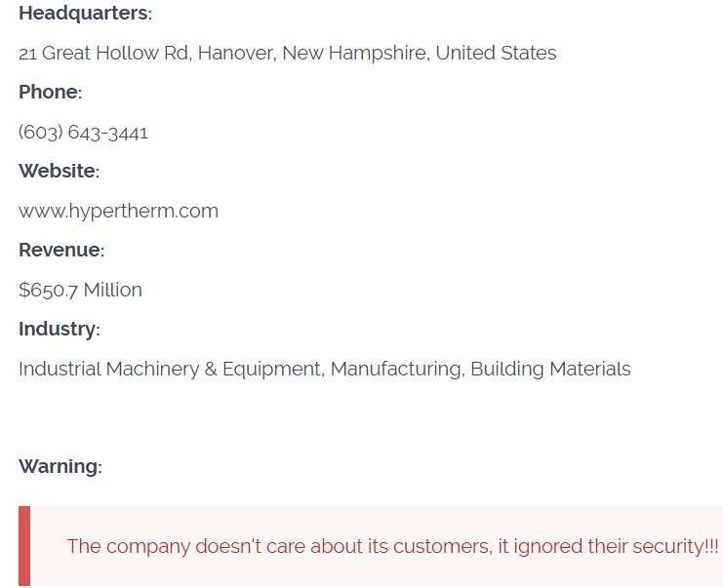Click United States in the address line
Screen dimensions: 723x588
point(496,53)
